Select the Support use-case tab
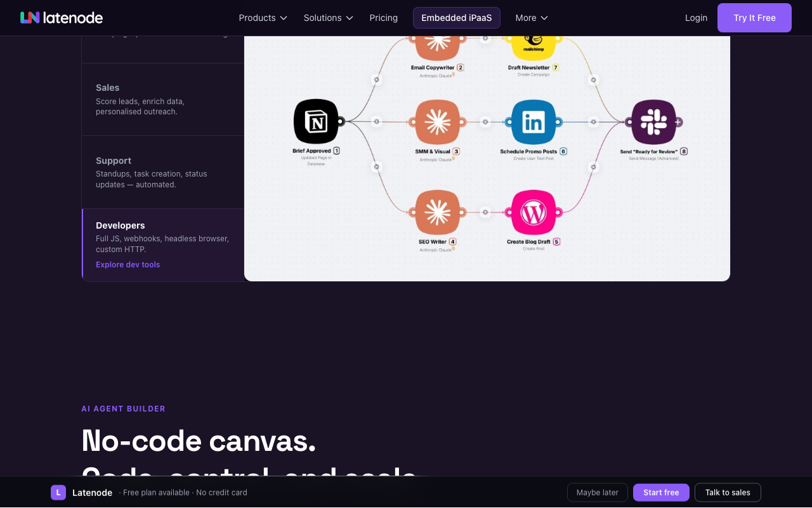812x508 pixels. click(x=163, y=172)
